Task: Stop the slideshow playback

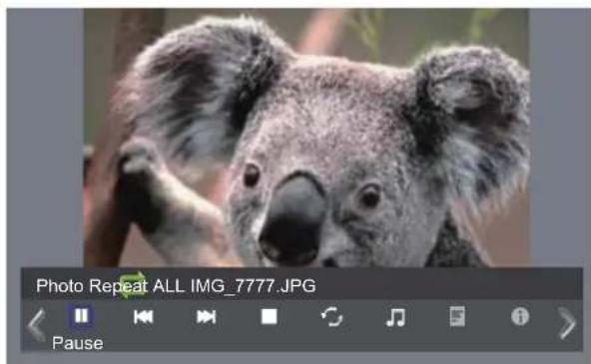Action: pyautogui.click(x=270, y=316)
